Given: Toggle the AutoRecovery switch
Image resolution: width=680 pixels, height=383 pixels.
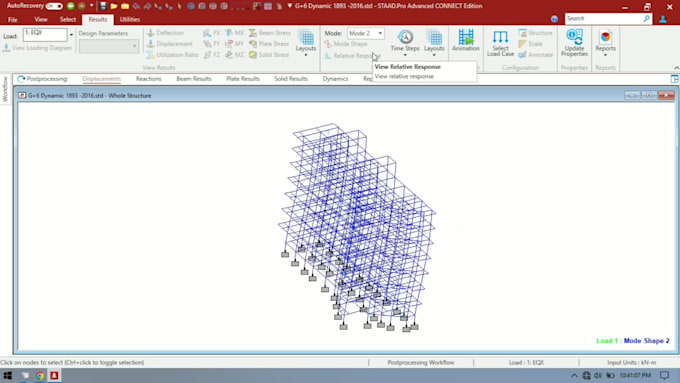Looking at the screenshot, I should 54,6.
